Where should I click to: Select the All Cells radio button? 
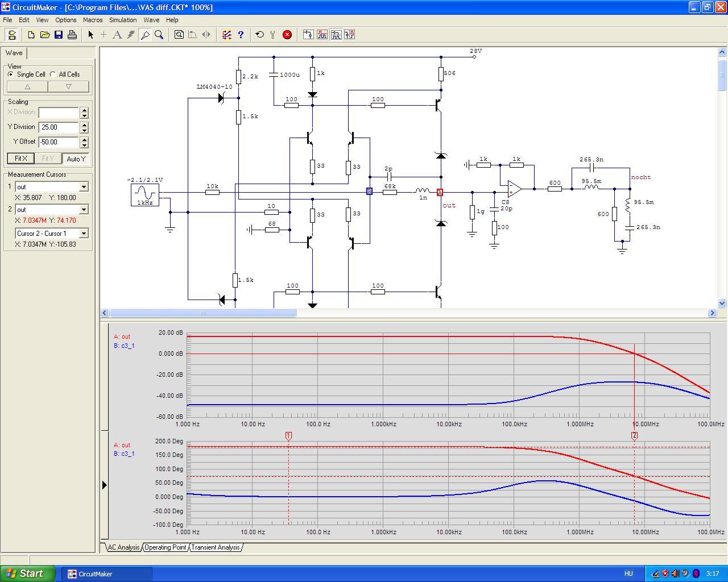pos(53,74)
